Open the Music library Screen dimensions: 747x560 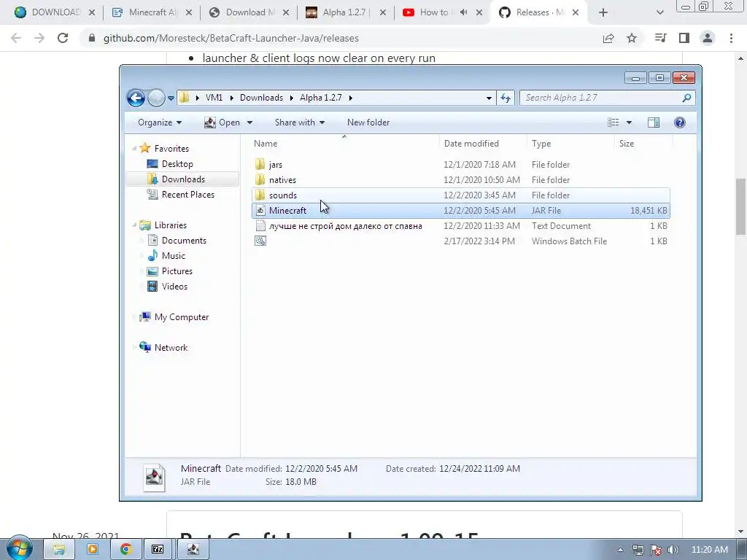tap(173, 256)
